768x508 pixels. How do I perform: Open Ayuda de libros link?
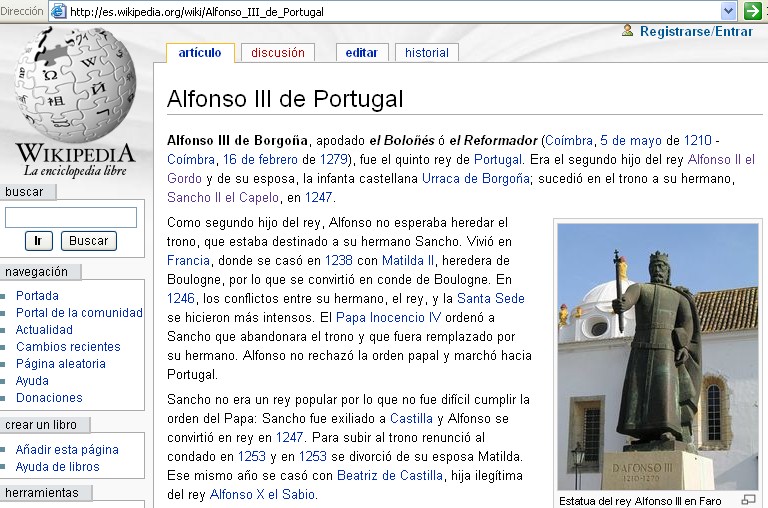(57, 467)
